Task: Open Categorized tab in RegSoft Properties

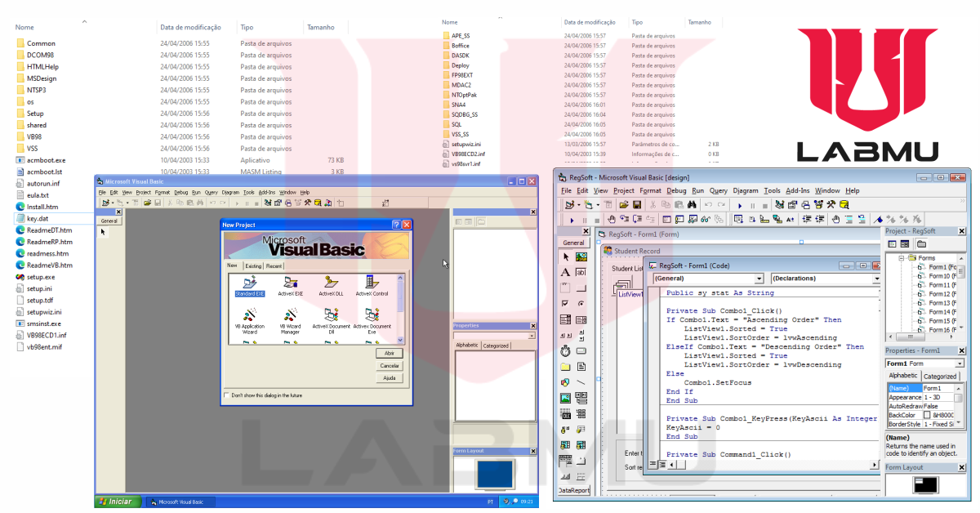Action: pos(940,377)
